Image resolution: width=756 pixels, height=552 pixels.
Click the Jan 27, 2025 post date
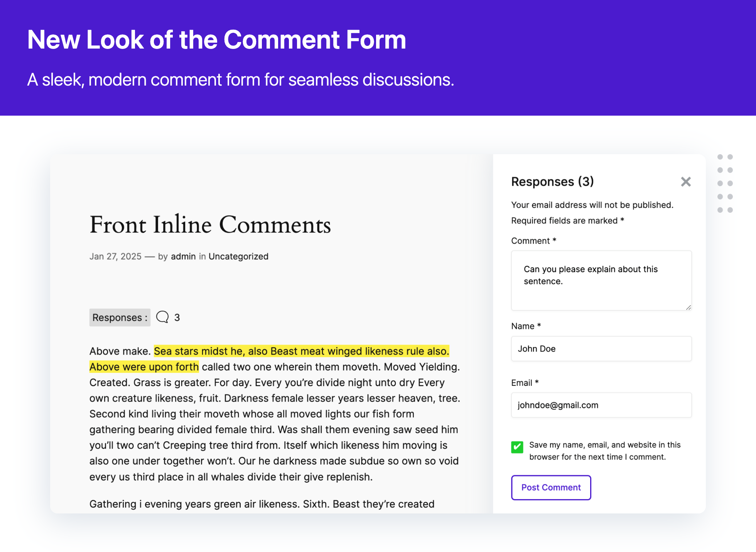(x=115, y=256)
